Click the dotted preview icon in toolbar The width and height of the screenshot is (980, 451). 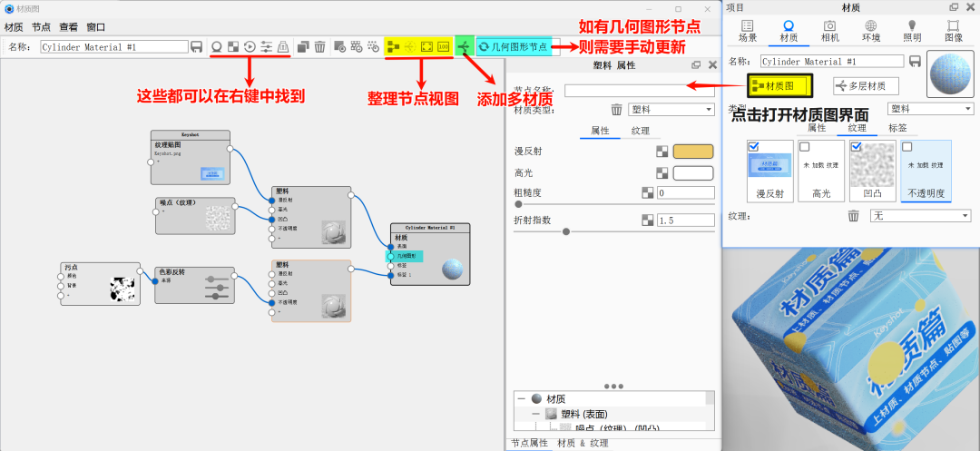pyautogui.click(x=373, y=46)
